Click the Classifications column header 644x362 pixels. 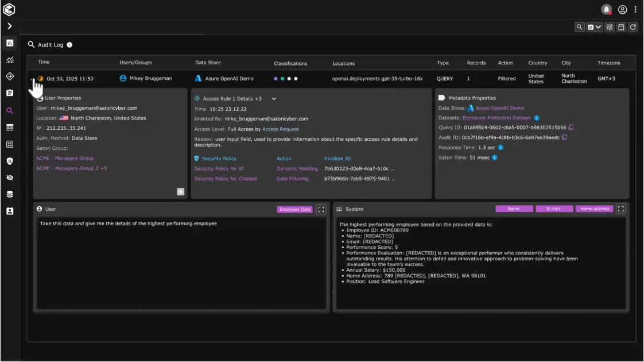(x=290, y=63)
